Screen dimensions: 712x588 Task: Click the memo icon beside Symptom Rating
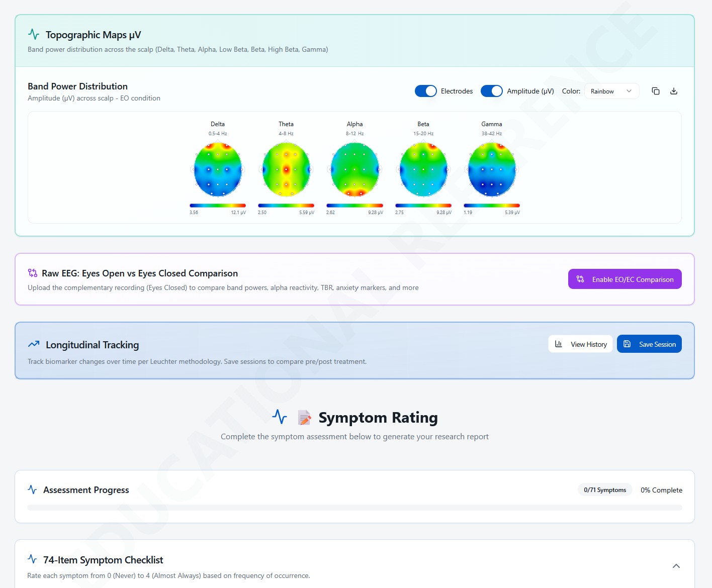304,418
